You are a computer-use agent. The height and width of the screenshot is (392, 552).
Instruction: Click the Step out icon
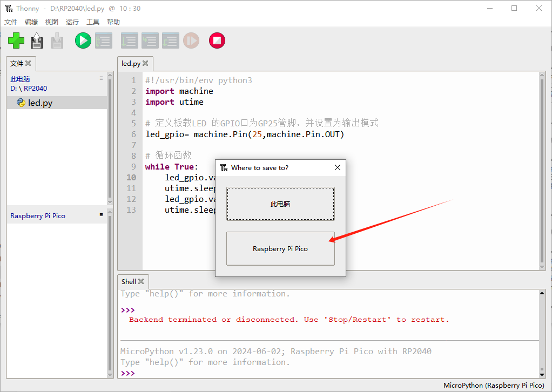coord(171,40)
